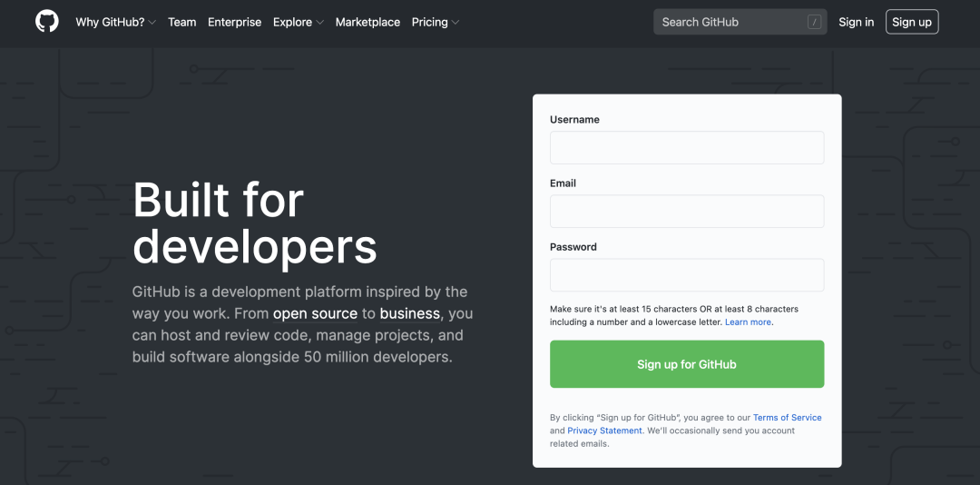The image size is (980, 485).
Task: Open the Team page
Action: (x=181, y=22)
